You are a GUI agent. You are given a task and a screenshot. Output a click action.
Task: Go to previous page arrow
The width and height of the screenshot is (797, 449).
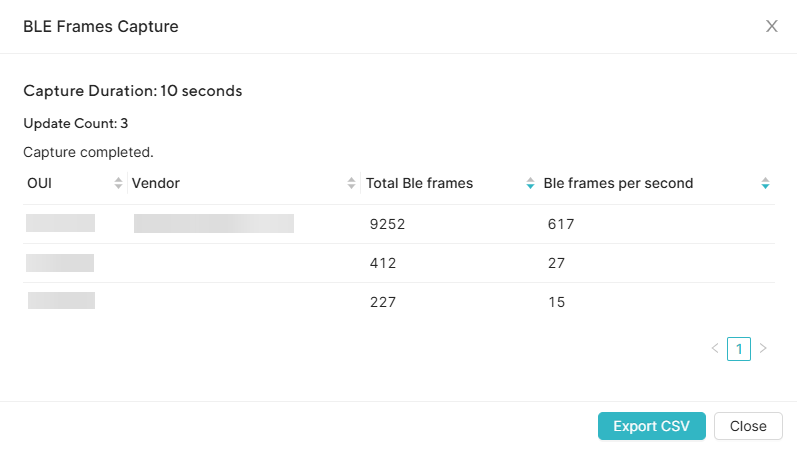coord(715,349)
